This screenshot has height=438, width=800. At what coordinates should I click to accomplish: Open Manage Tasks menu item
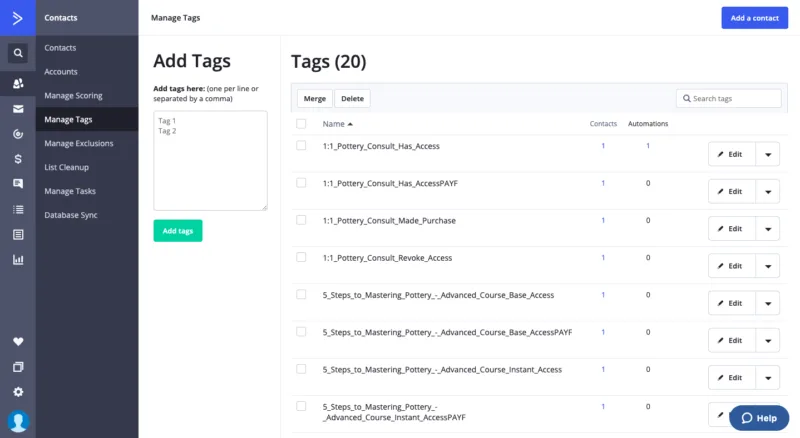coord(70,191)
